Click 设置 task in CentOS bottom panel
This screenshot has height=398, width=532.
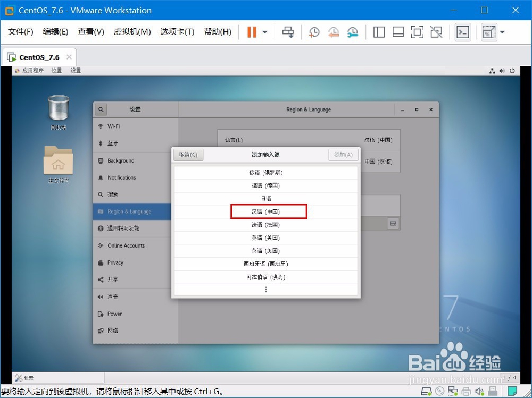58,378
